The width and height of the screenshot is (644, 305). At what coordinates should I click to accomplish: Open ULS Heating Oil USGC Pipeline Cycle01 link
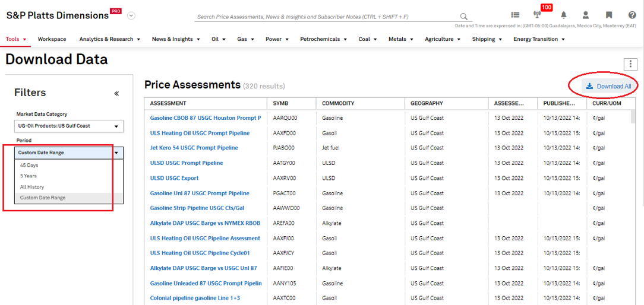point(200,253)
